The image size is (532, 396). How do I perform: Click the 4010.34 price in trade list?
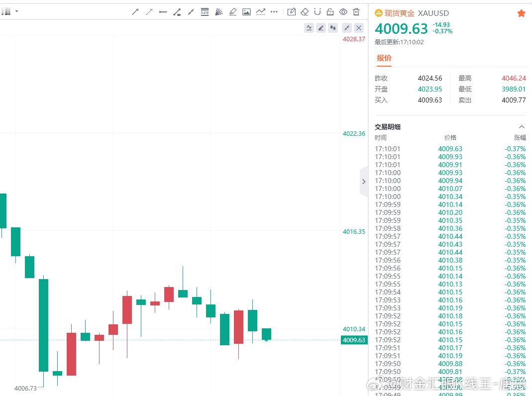450,197
